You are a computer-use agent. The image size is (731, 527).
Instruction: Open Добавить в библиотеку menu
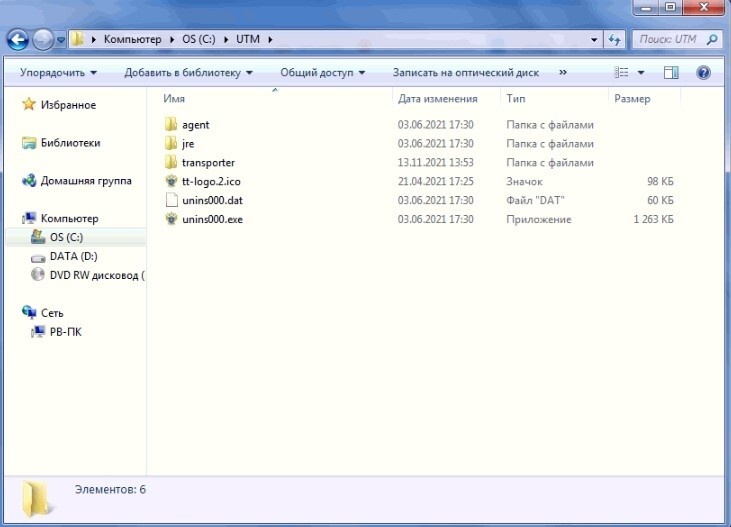tap(188, 73)
